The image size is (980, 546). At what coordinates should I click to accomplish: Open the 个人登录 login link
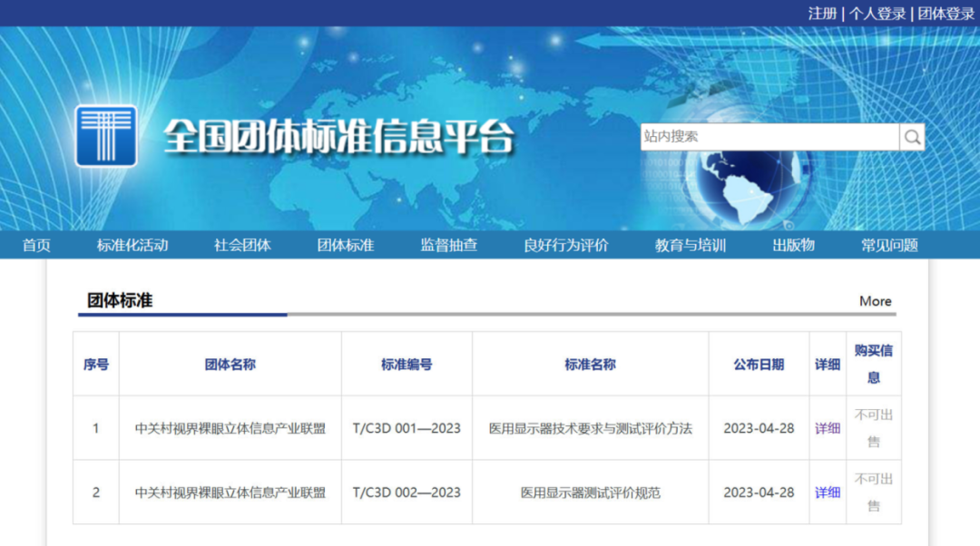point(877,13)
